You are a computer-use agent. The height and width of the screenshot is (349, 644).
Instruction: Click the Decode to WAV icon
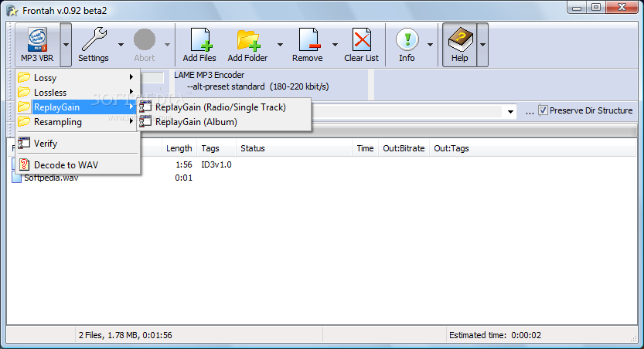point(24,164)
